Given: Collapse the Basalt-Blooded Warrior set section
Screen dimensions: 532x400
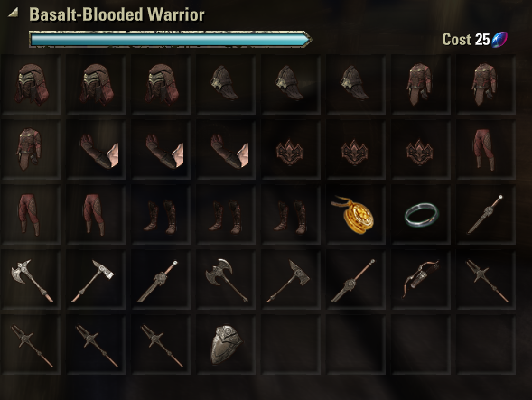Looking at the screenshot, I should click(13, 14).
